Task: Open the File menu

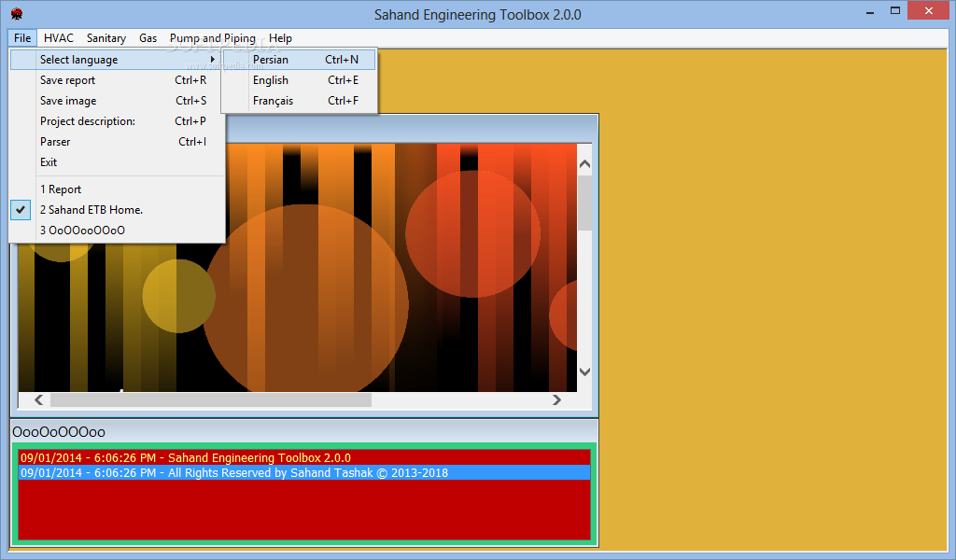Action: point(22,37)
